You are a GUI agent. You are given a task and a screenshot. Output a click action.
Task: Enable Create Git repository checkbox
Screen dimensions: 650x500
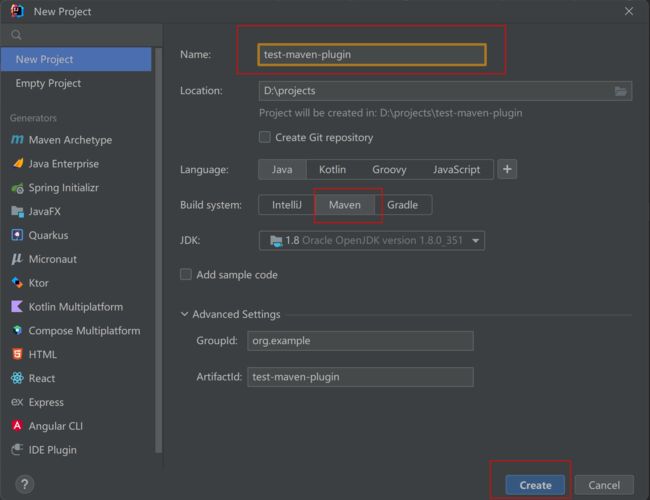pos(265,137)
